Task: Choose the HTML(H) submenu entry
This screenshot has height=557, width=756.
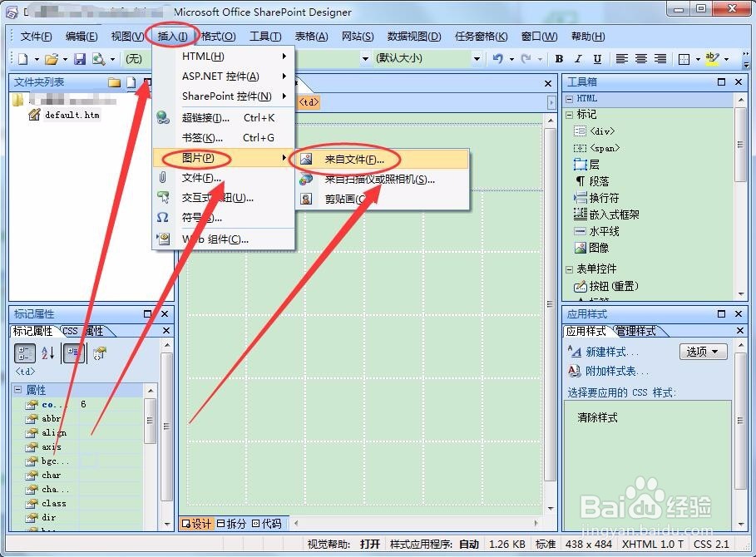Action: coord(223,57)
